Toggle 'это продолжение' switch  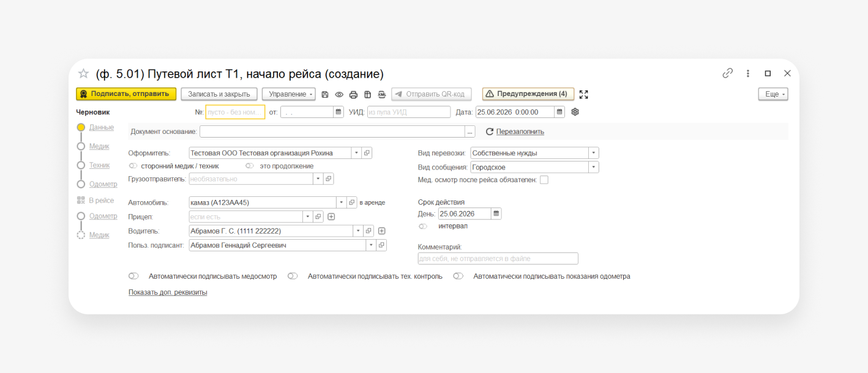250,166
